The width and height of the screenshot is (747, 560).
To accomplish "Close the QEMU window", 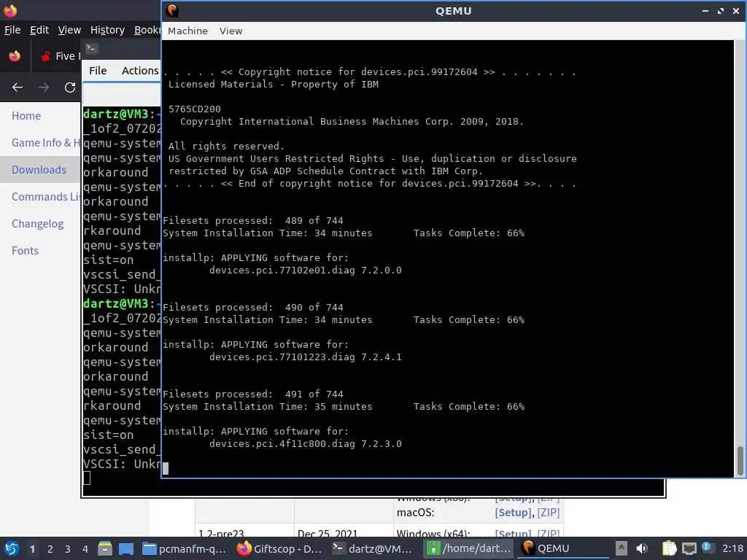I will coord(735,10).
